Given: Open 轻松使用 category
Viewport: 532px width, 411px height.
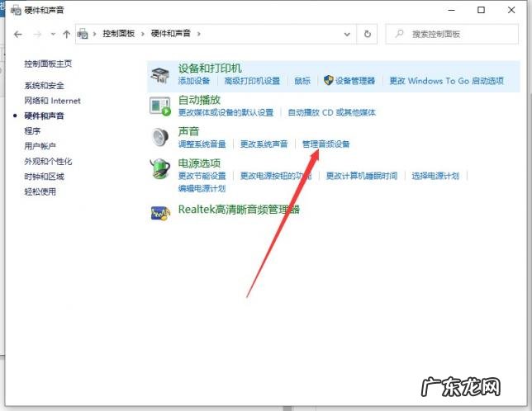Looking at the screenshot, I should [x=40, y=191].
